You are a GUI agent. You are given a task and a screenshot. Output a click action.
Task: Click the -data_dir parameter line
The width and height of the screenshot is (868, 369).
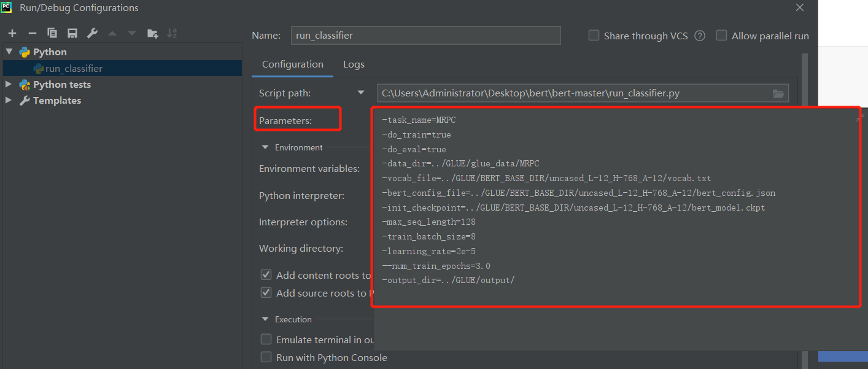tap(460, 163)
